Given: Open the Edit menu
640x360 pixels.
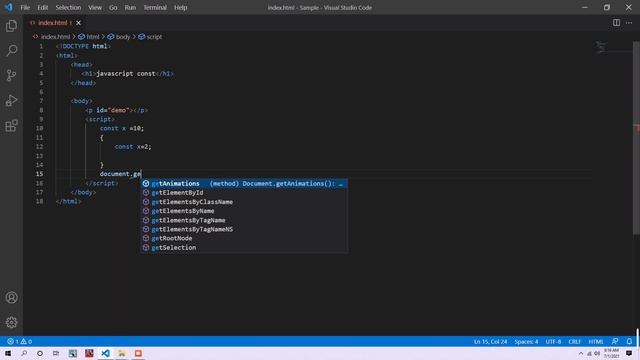Looking at the screenshot, I should (42, 7).
